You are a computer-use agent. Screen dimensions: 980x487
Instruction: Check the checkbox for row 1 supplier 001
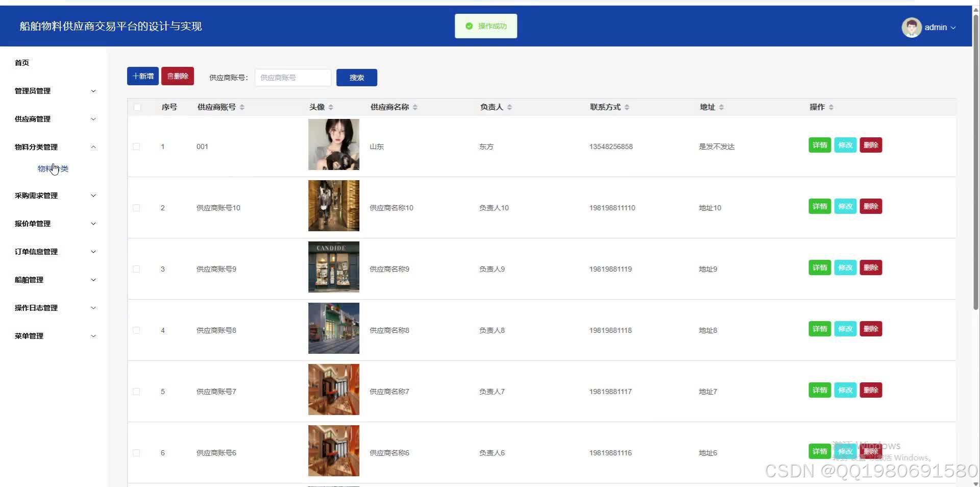pos(136,147)
